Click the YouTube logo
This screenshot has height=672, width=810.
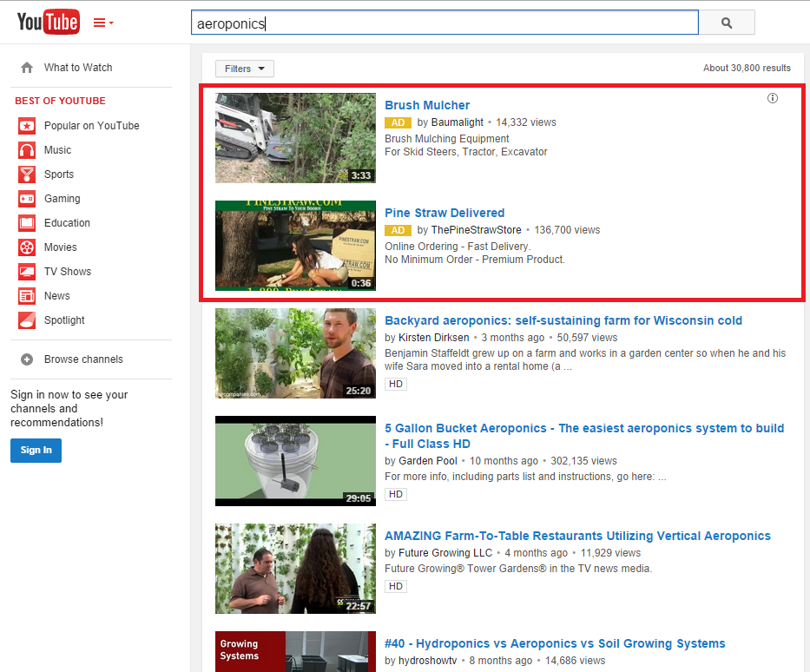[x=48, y=22]
